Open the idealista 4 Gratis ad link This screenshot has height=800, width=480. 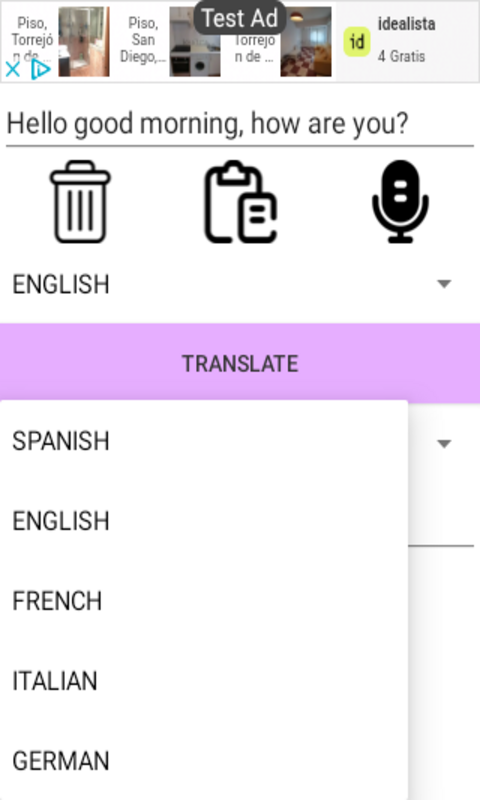click(407, 40)
